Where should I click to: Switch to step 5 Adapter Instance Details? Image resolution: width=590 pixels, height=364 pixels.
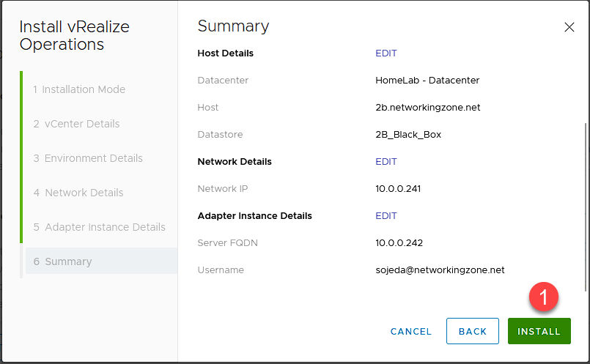(99, 227)
